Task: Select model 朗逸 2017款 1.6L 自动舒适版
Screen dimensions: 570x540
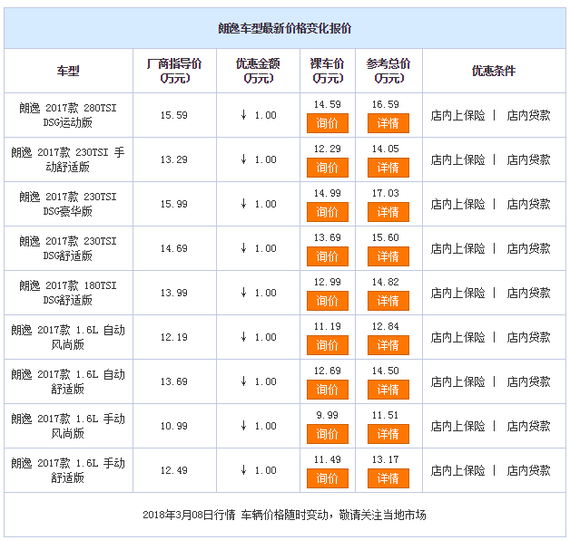Action: pos(68,381)
